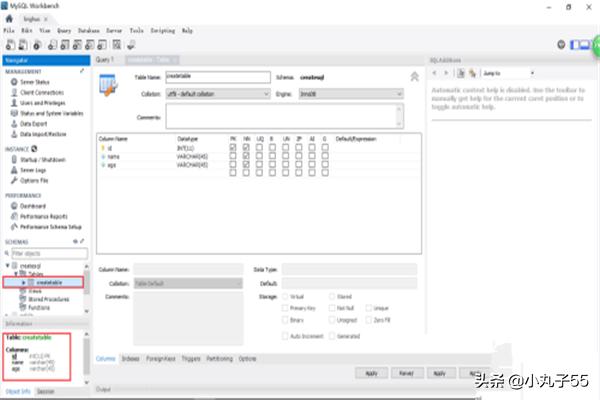The height and width of the screenshot is (400, 600).
Task: Click the create stored procedure toolbar icon
Action: coord(90,45)
